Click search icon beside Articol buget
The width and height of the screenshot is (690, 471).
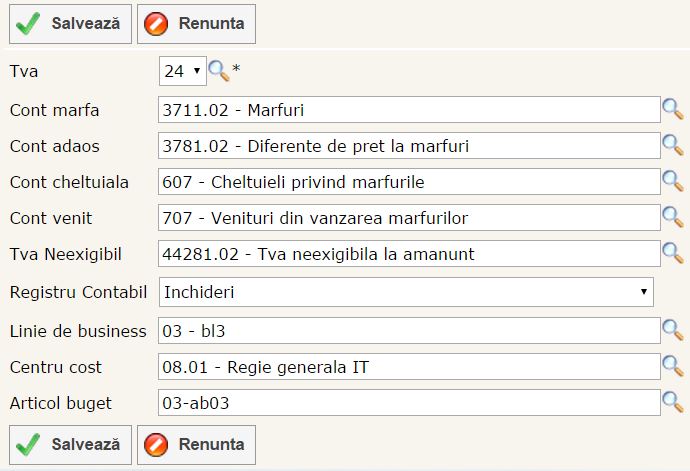point(673,402)
